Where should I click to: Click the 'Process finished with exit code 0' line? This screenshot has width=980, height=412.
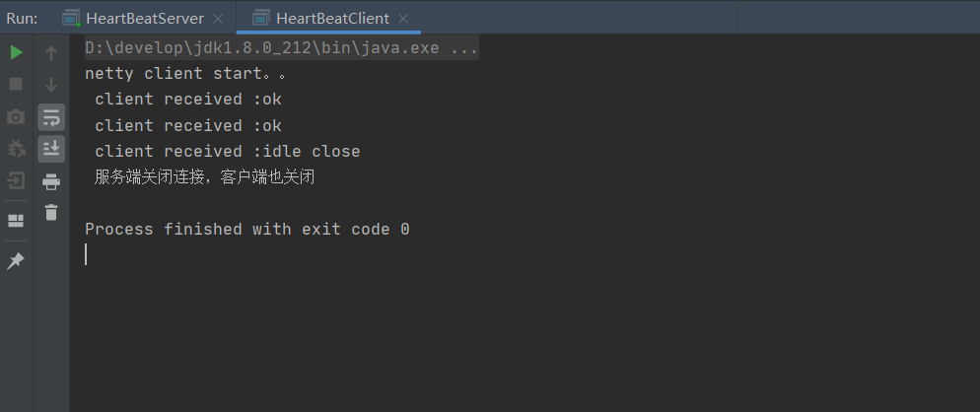coord(246,229)
